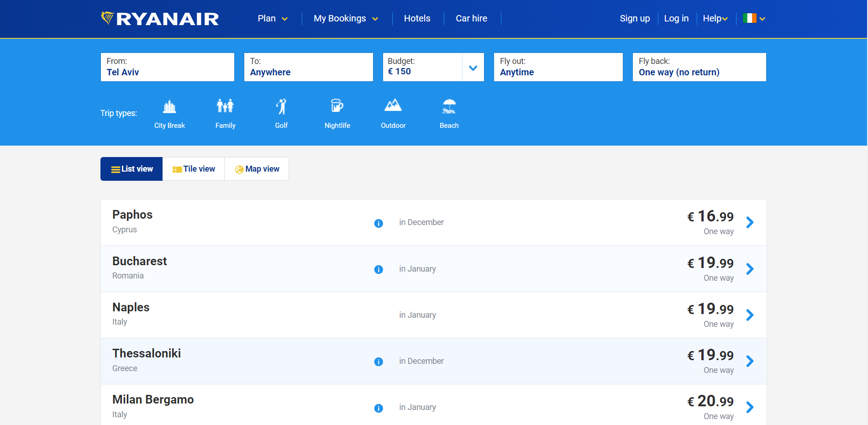Open the country selector chevron
Viewport: 868px width, 425px height.
pyautogui.click(x=762, y=19)
